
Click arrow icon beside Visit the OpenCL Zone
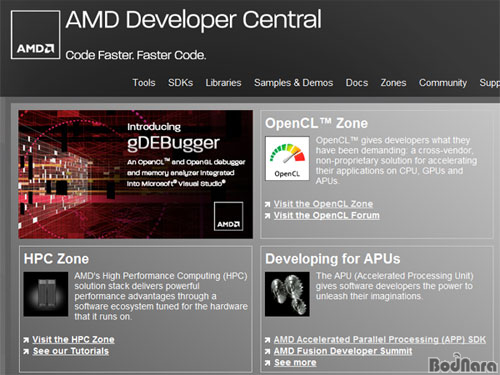tap(267, 204)
